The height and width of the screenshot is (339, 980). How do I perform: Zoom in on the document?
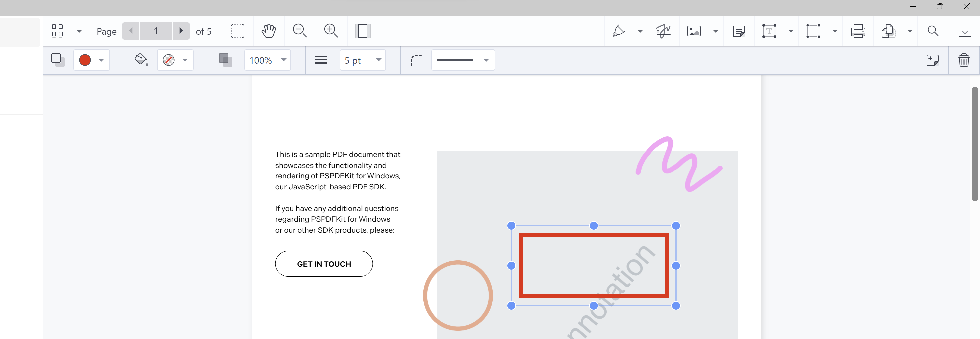(330, 31)
